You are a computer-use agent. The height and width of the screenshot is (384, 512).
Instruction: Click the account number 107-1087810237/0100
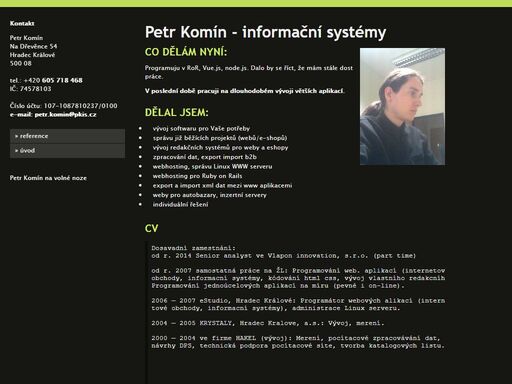81,106
